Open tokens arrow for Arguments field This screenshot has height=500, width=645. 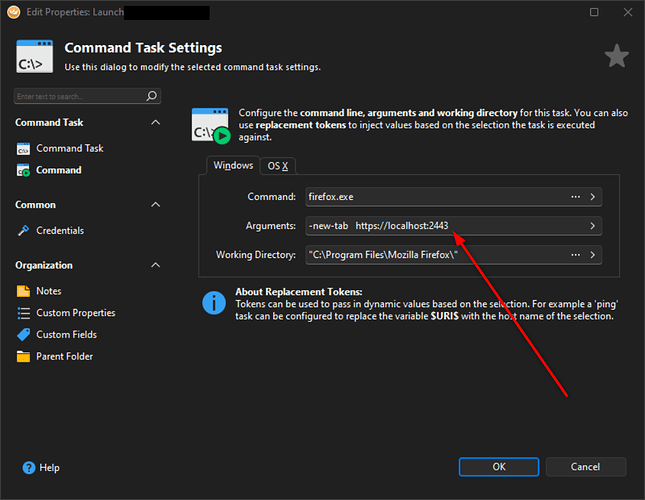point(593,226)
